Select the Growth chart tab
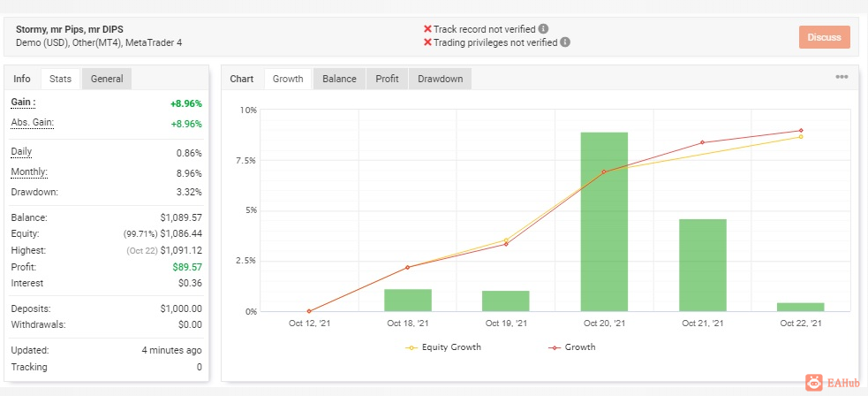 pos(288,79)
